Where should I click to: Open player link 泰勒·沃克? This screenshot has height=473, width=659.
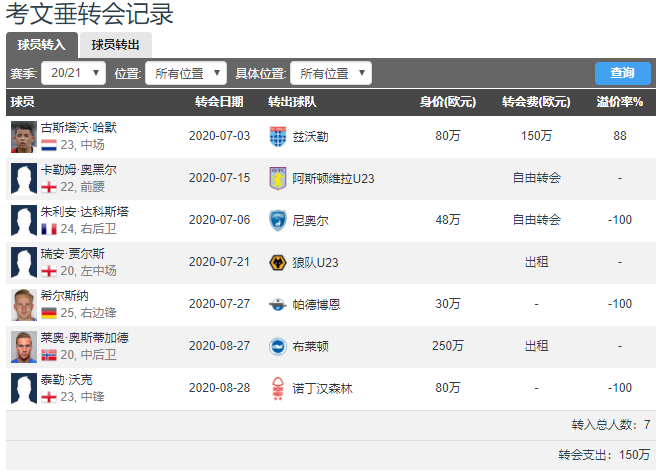click(66, 380)
